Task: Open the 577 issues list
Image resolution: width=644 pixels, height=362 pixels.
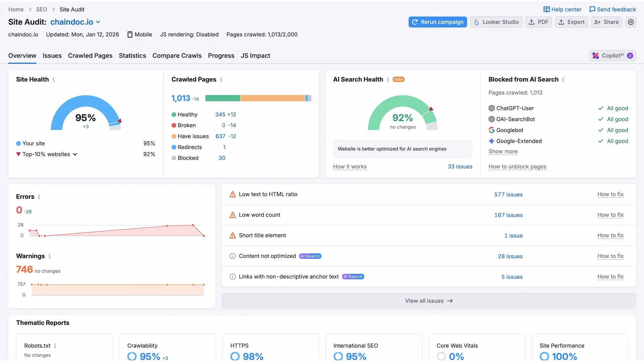Action: (508, 194)
